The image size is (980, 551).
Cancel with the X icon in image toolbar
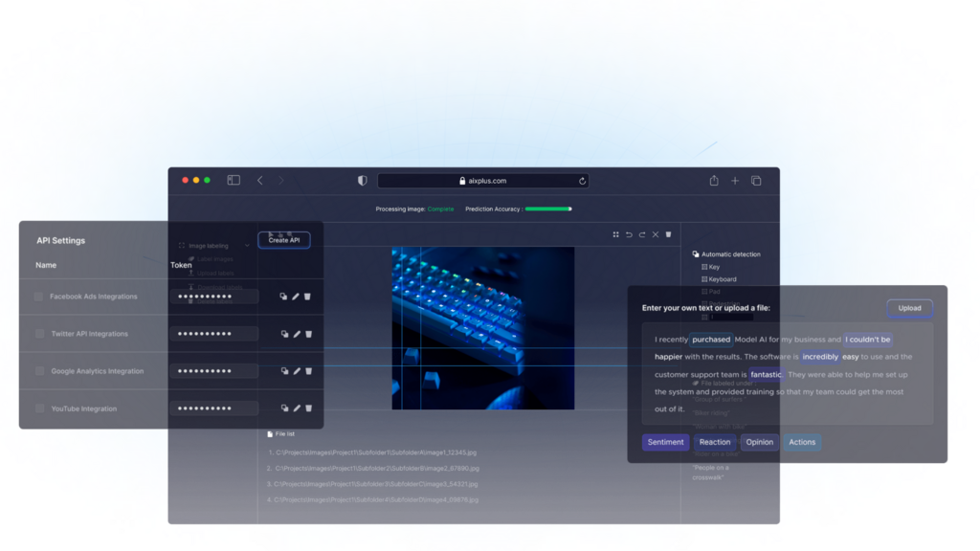pos(656,235)
